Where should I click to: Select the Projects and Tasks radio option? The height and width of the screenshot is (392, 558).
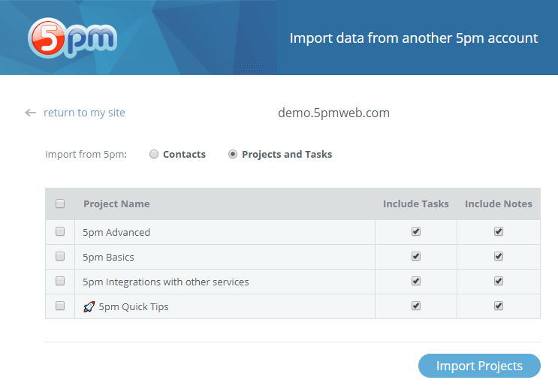(233, 154)
